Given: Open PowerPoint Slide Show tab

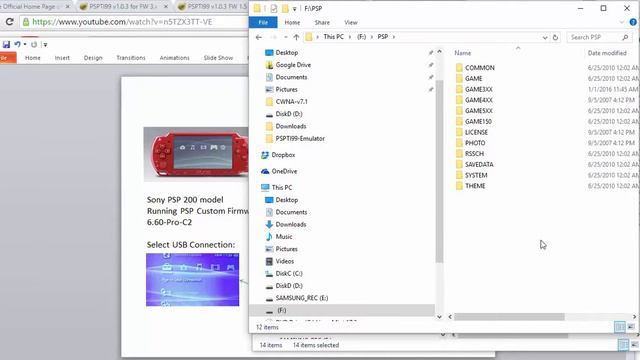Looking at the screenshot, I should pos(218,58).
